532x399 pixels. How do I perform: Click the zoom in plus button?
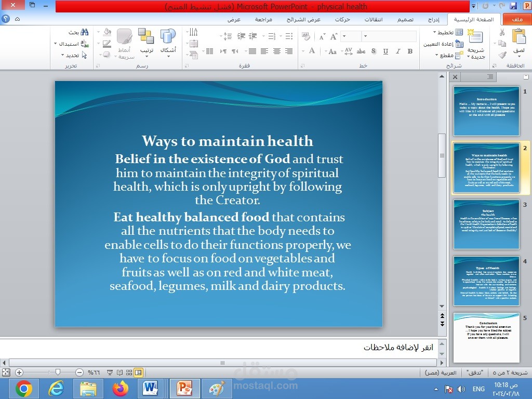(x=19, y=373)
